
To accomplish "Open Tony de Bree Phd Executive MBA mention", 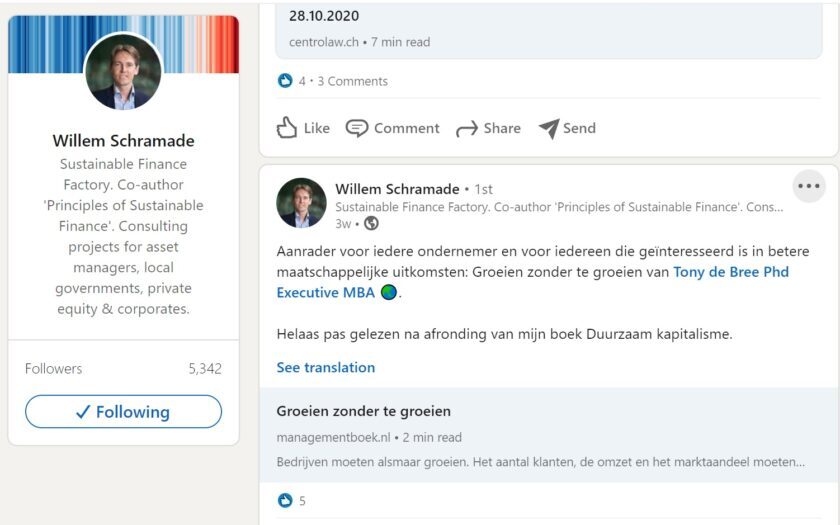I will [x=532, y=282].
